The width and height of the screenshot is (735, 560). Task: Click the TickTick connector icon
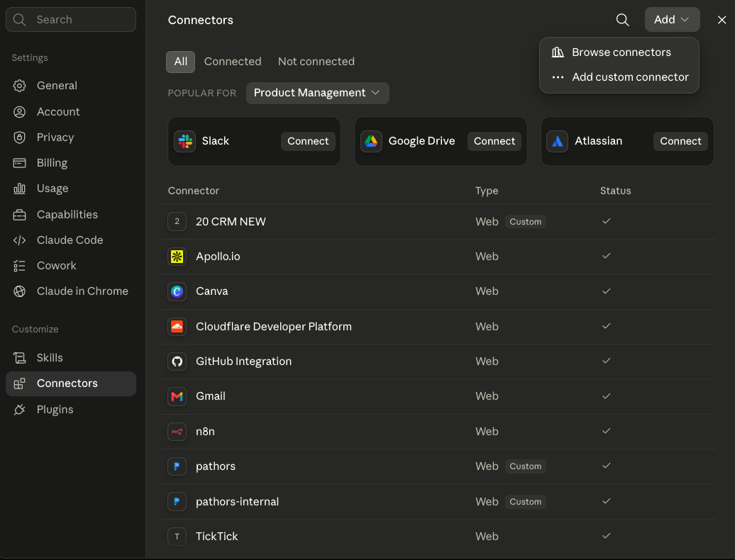pyautogui.click(x=177, y=537)
